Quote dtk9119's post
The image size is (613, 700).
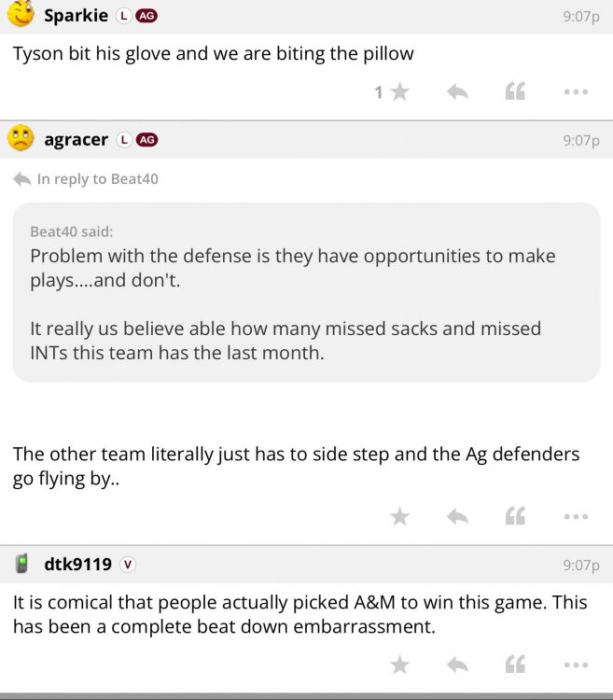coord(514,665)
